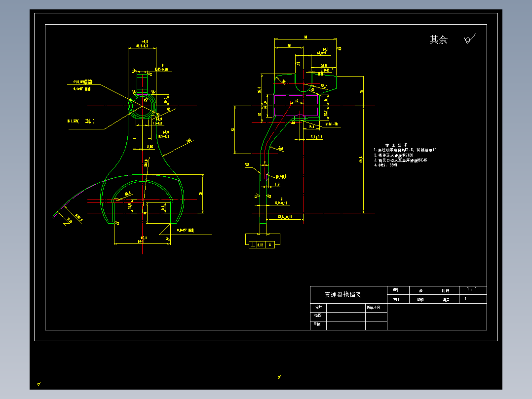Select the R161.5 radius dimension on the left arc
The image size is (532, 399).
(79, 218)
